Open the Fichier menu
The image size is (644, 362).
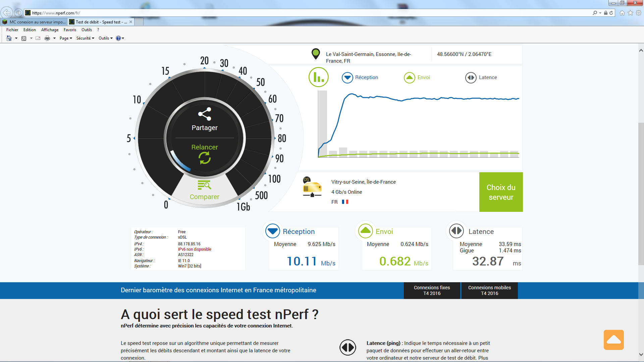[x=12, y=30]
